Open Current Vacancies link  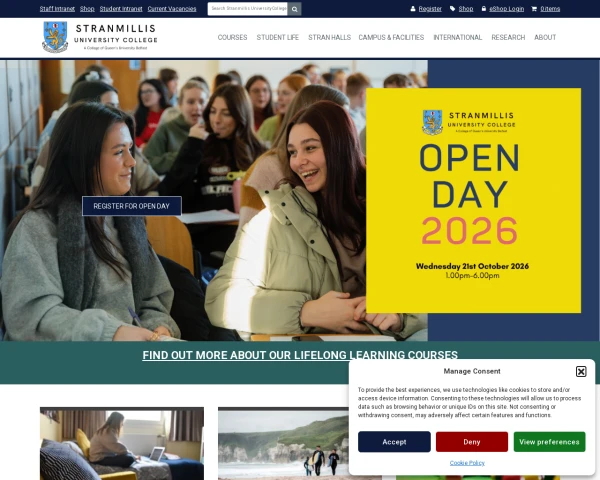(172, 9)
